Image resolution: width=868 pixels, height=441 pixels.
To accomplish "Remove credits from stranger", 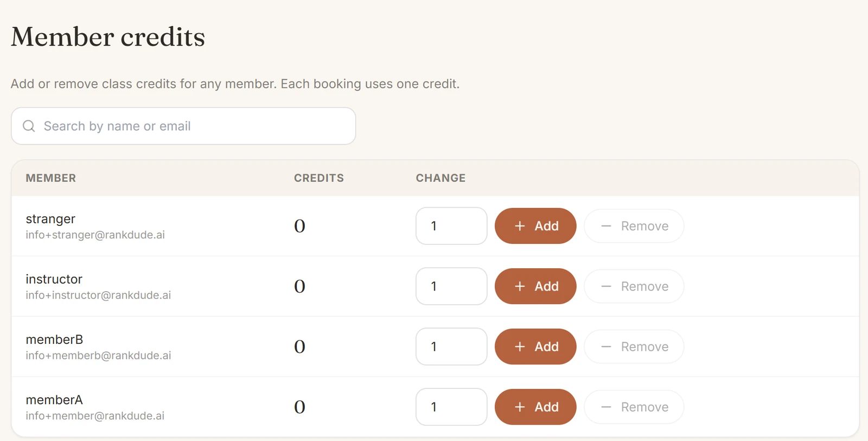I will coord(634,226).
